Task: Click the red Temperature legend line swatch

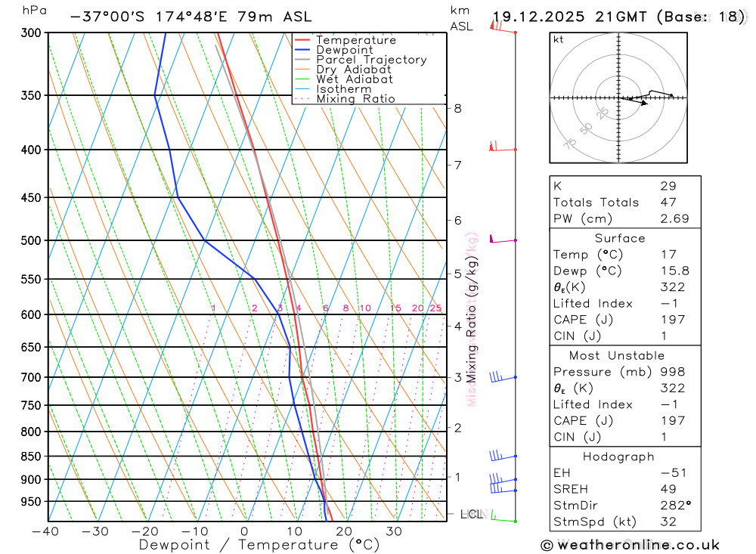Action: (302, 40)
